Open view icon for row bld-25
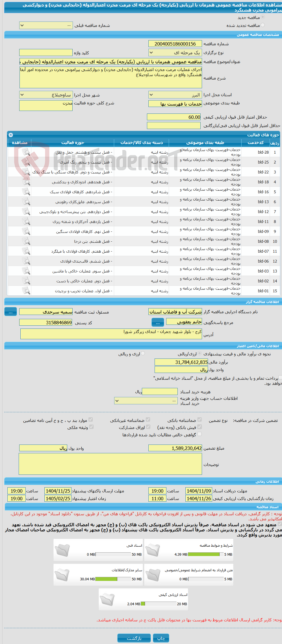The image size is (282, 644). [26, 162]
